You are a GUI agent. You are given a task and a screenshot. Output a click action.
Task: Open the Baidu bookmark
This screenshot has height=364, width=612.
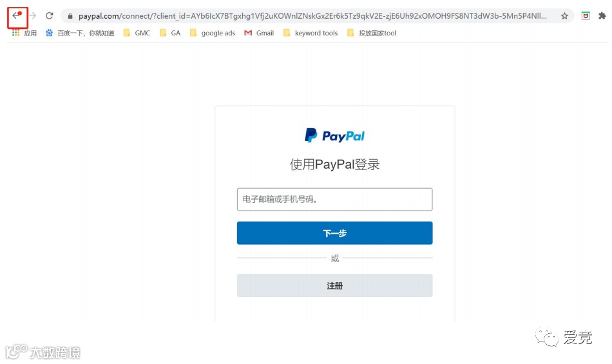(80, 33)
